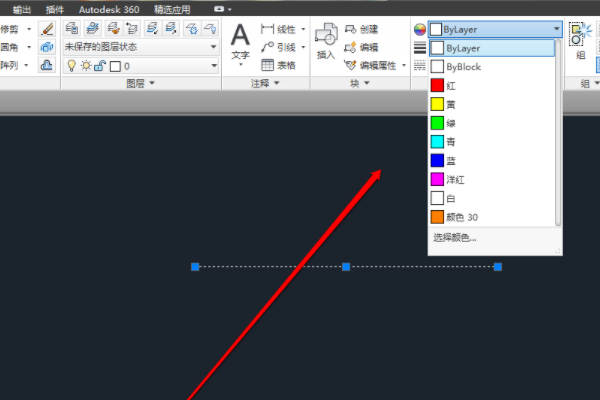This screenshot has width=600, height=400.
Task: Click the Isolate Layer icon
Action: click(x=152, y=28)
